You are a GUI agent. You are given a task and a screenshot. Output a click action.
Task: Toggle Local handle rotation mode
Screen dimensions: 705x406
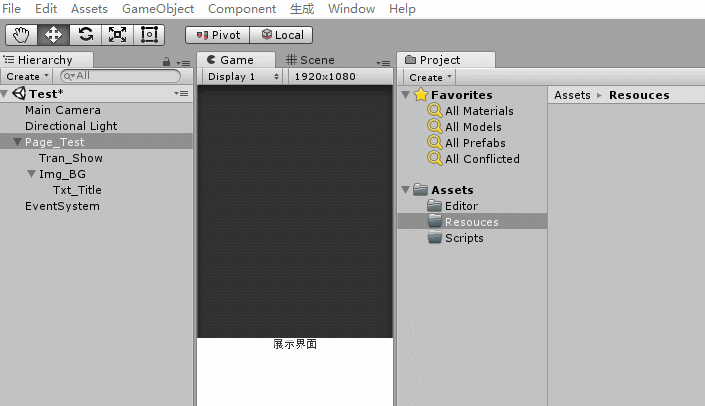coord(281,35)
